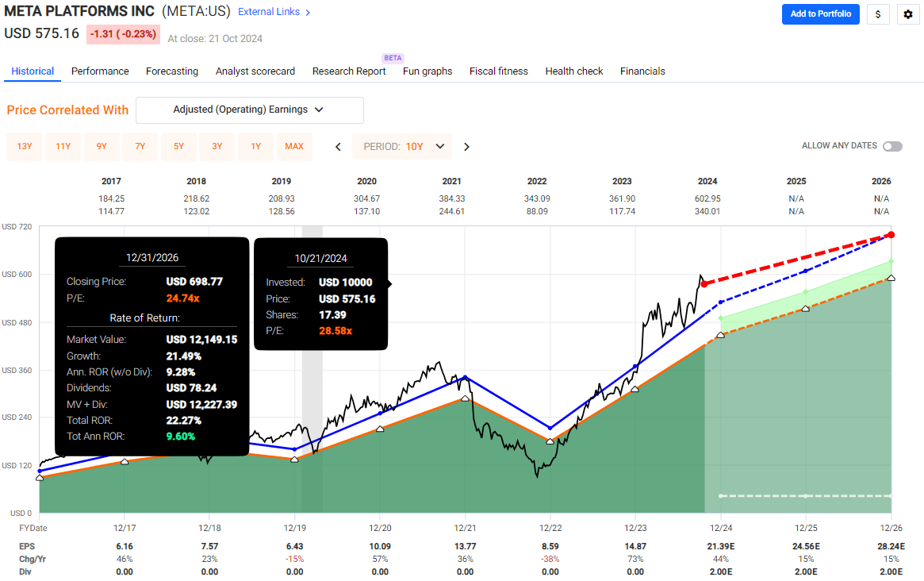The image size is (924, 581).
Task: Advance period with right arrow
Action: [467, 147]
